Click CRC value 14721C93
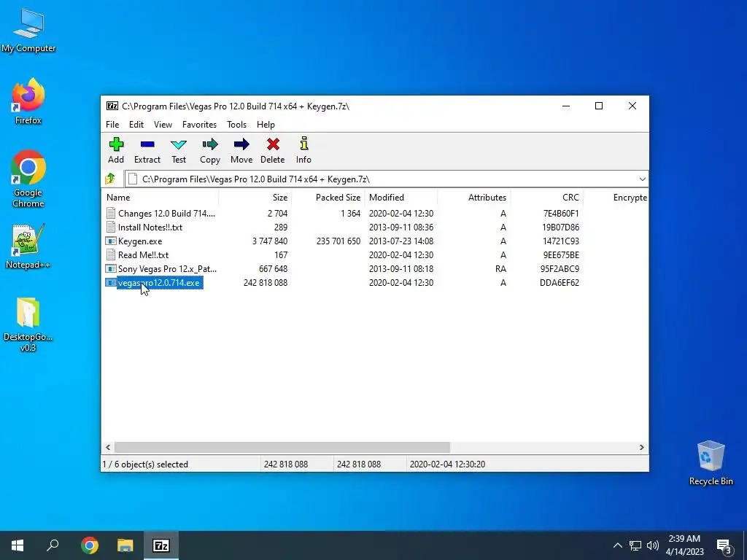 tap(561, 241)
